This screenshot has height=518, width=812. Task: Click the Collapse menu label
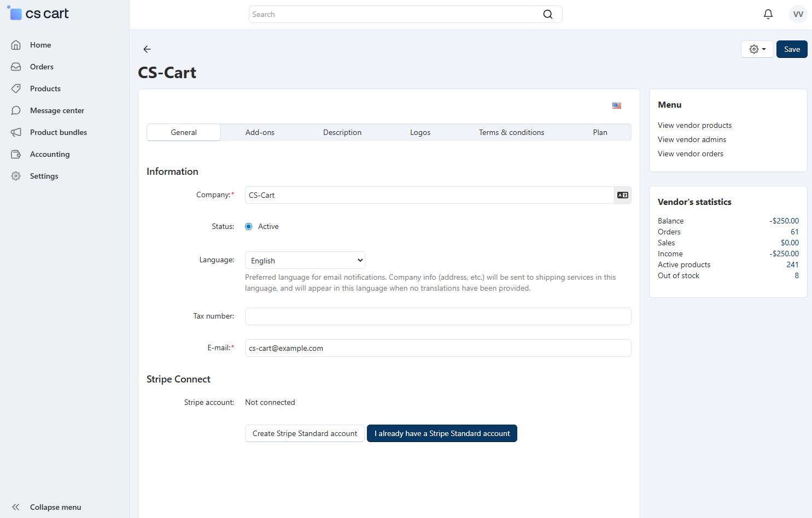(x=55, y=507)
